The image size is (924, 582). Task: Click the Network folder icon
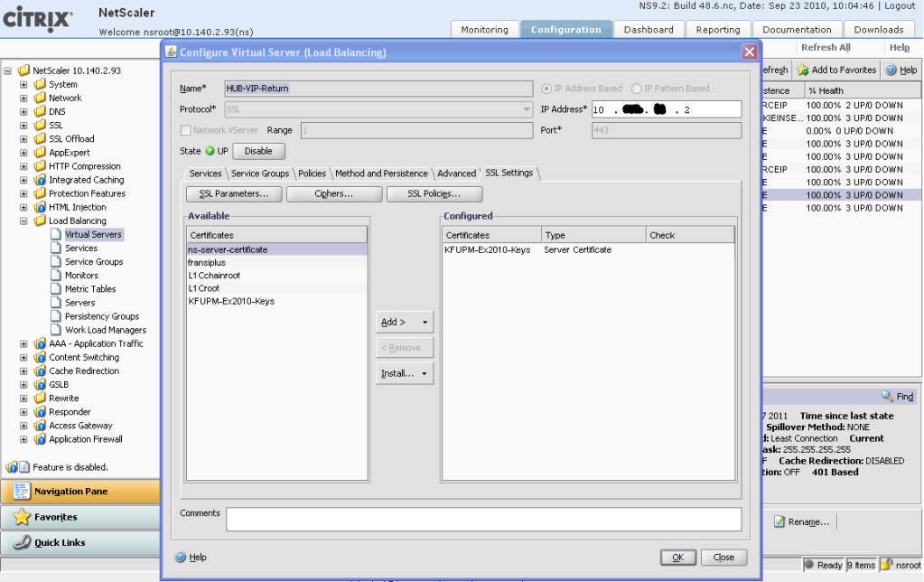(40, 98)
